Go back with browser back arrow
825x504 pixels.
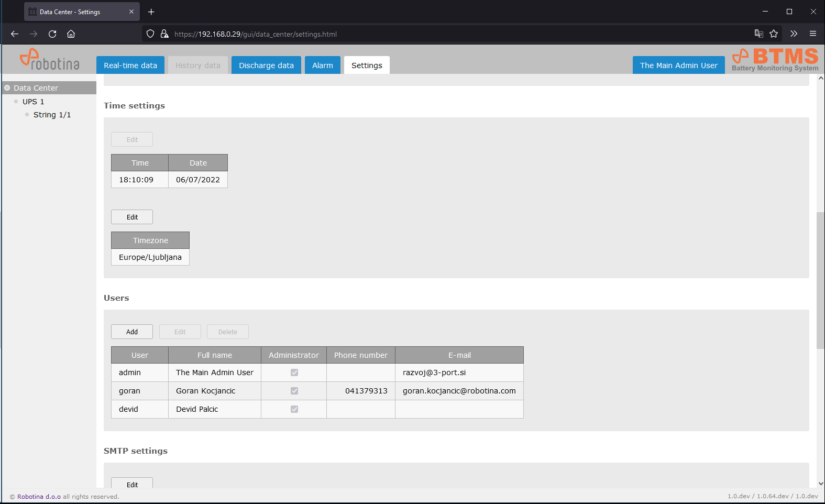click(15, 34)
